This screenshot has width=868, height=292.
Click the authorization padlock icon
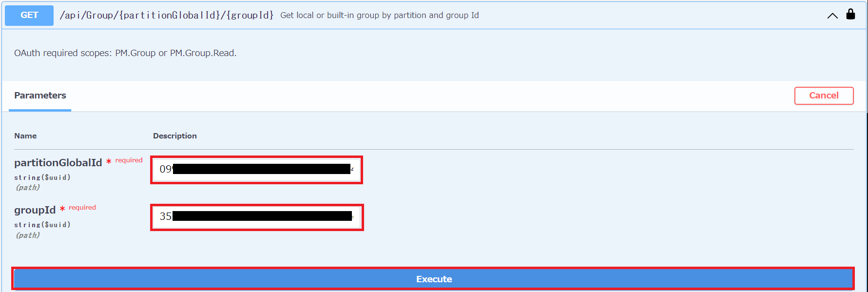tap(850, 14)
